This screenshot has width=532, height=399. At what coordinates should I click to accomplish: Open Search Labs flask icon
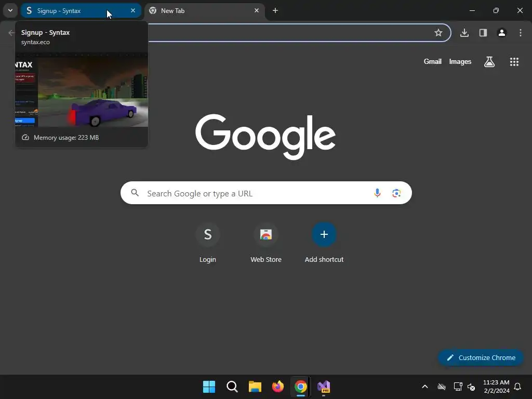(x=489, y=62)
